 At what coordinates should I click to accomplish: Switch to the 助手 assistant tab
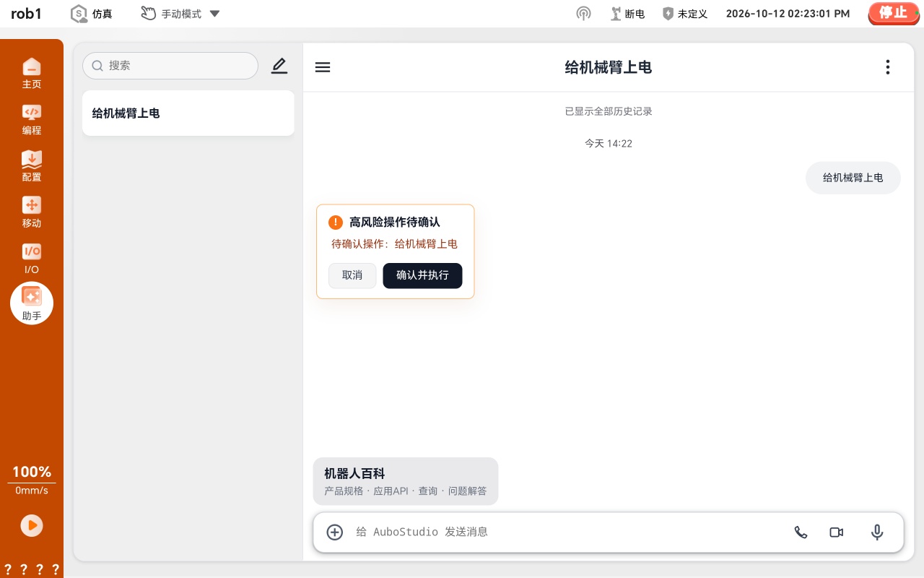click(x=32, y=303)
